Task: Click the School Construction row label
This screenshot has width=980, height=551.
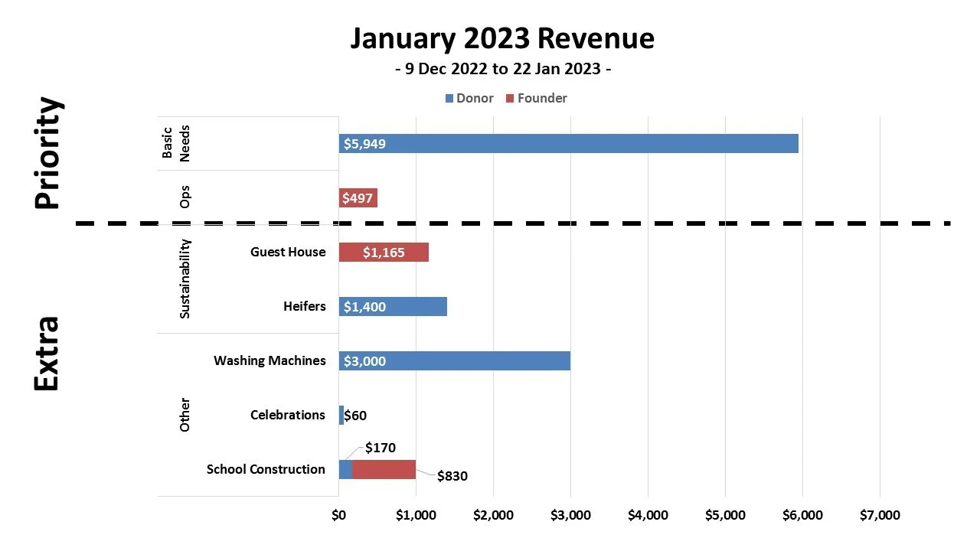Action: click(266, 469)
